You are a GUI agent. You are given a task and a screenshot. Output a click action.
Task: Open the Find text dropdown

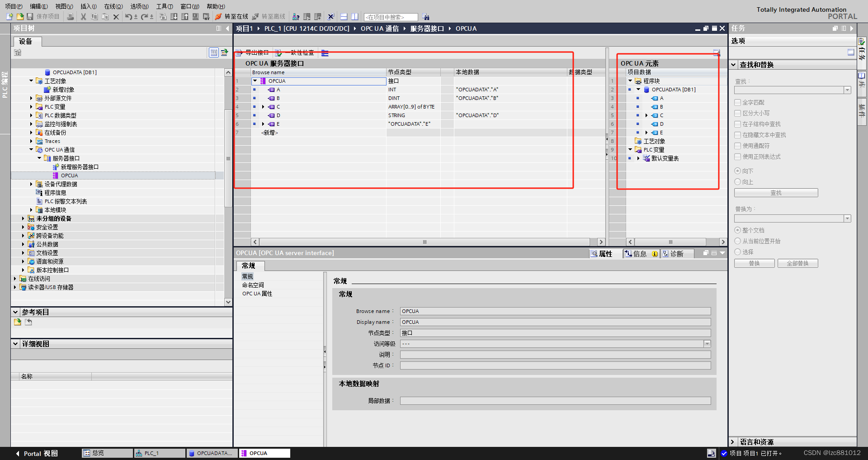(x=848, y=90)
